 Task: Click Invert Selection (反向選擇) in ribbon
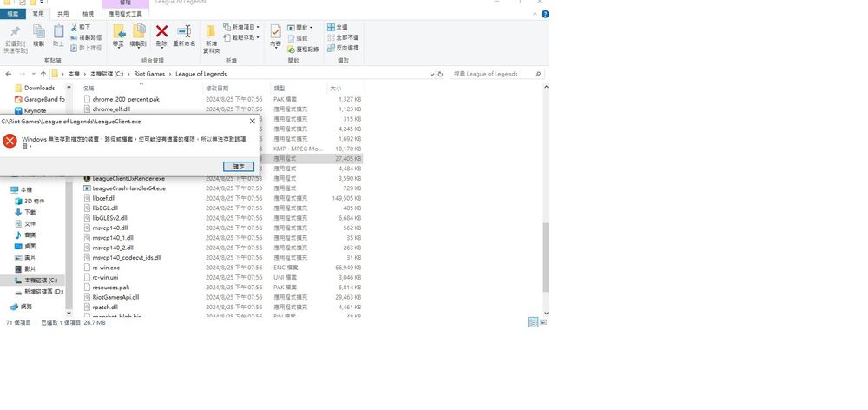(x=341, y=49)
